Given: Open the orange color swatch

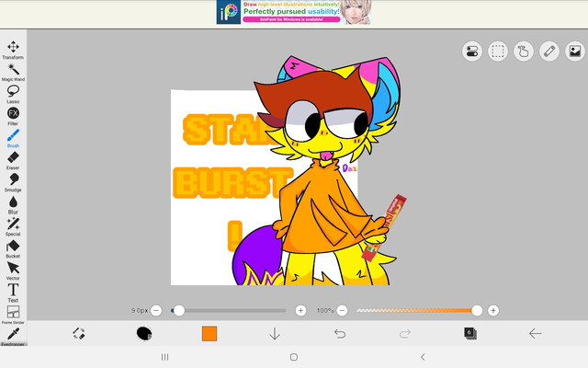Looking at the screenshot, I should [x=209, y=333].
